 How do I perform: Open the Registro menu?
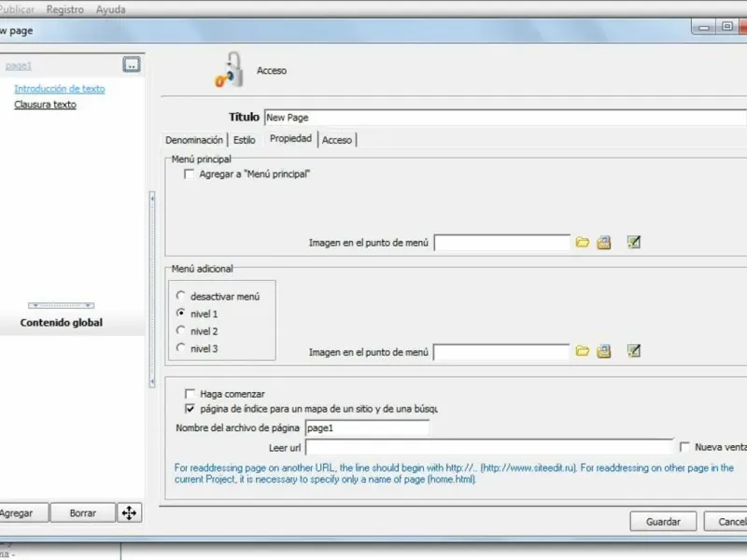64,9
